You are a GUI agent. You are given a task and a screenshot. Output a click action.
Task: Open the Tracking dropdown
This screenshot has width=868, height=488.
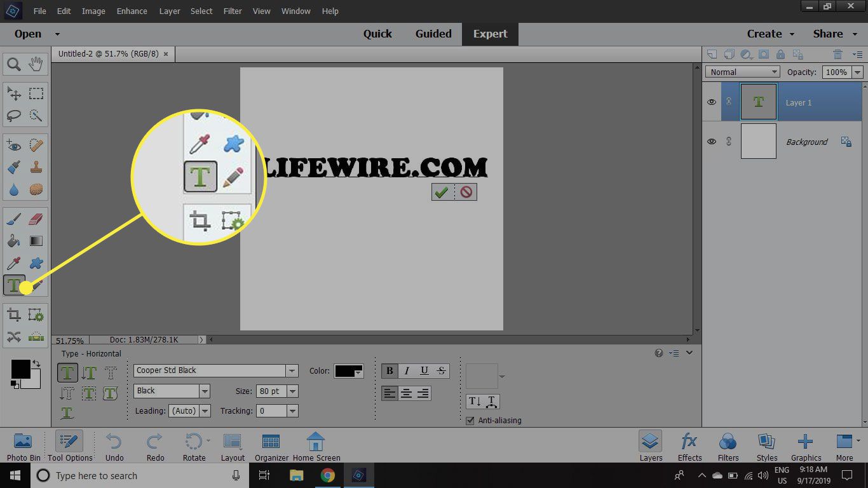292,411
